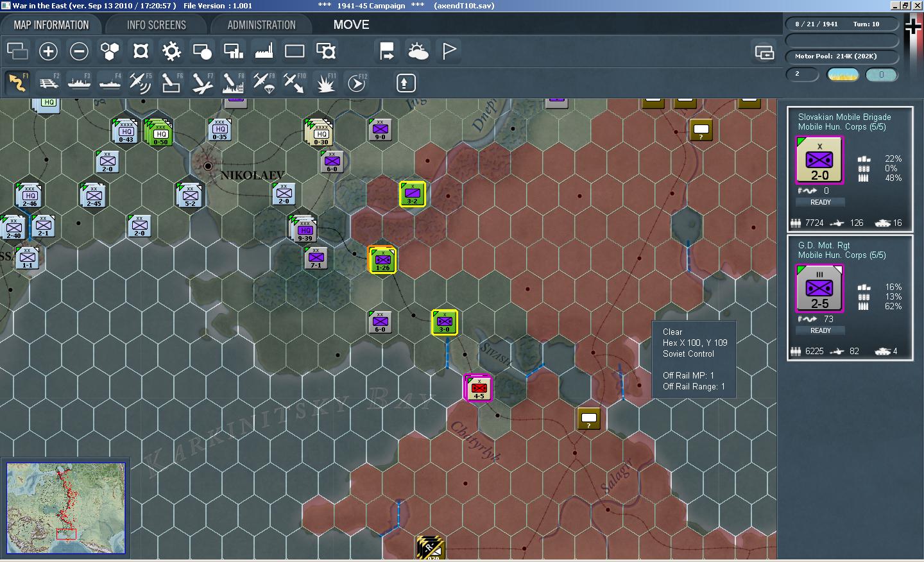
Task: Select the F10 air transfer mode icon
Action: tap(295, 83)
